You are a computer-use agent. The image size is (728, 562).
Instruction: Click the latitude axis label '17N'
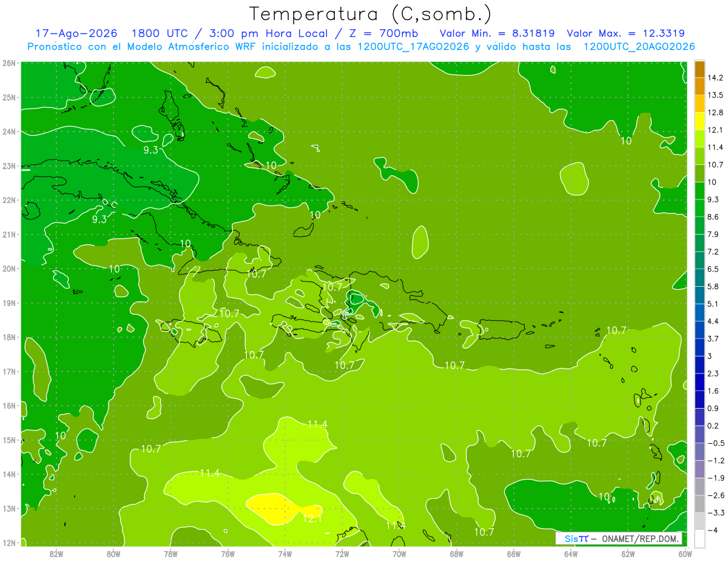click(9, 372)
